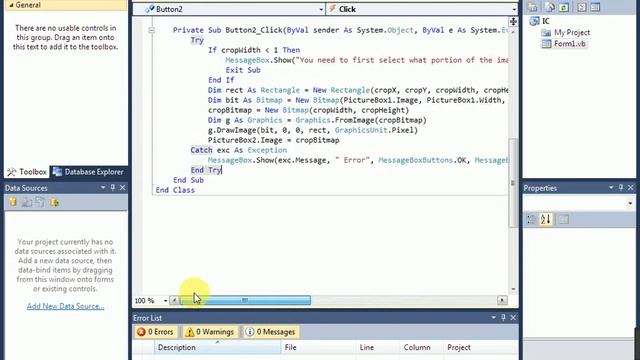Click on the 'Exit Sub' code line
This screenshot has height=360, width=640.
pyautogui.click(x=243, y=70)
